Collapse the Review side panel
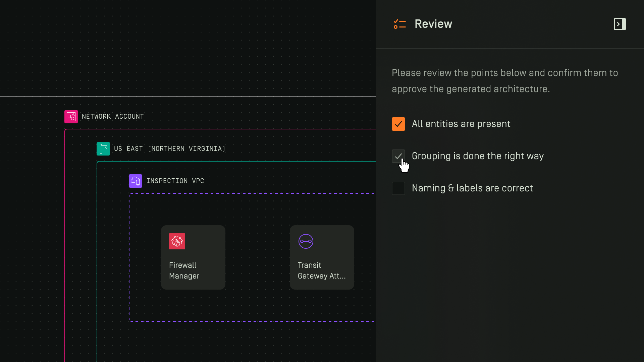 tap(620, 24)
